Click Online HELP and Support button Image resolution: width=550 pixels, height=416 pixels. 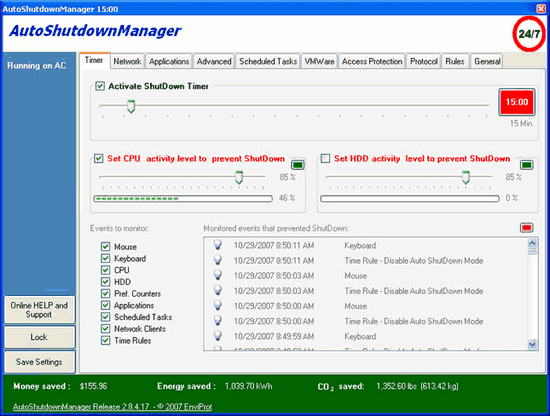39,310
